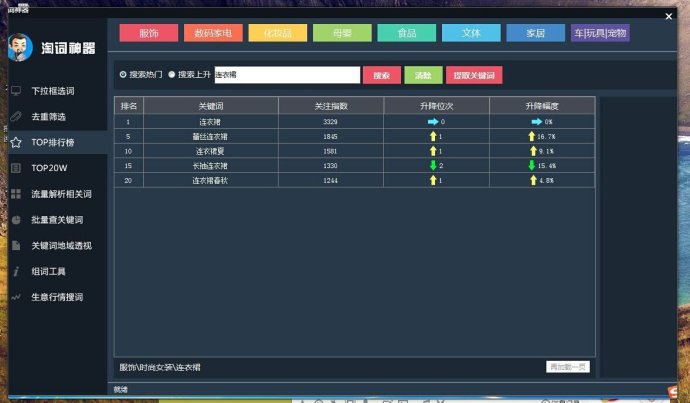Click the rank 15 cell
The image size is (690, 403).
pos(128,165)
